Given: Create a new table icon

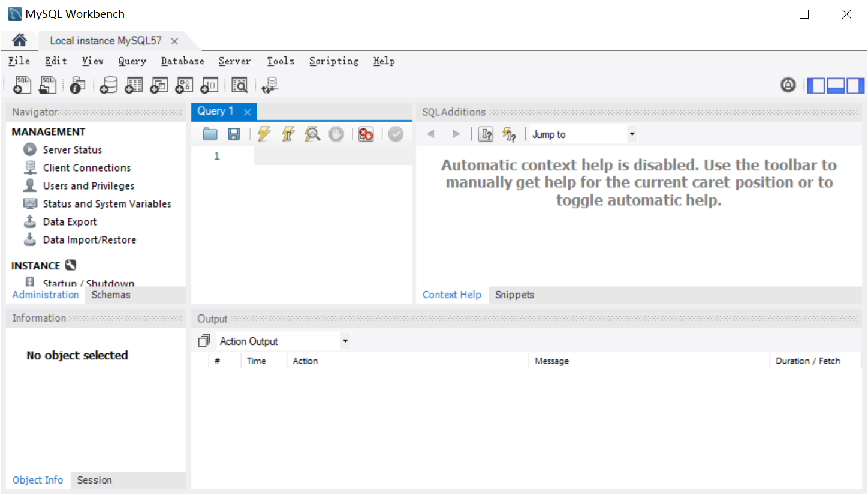Looking at the screenshot, I should pyautogui.click(x=134, y=85).
